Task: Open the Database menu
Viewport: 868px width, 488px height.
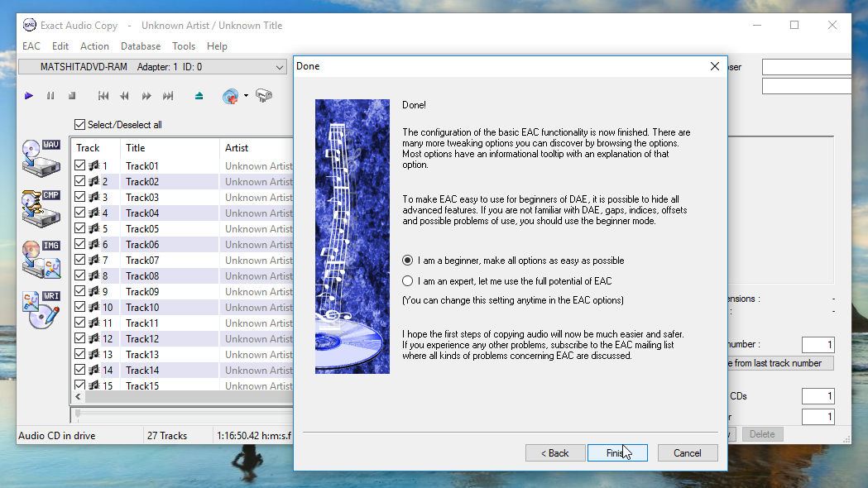Action: [x=141, y=46]
